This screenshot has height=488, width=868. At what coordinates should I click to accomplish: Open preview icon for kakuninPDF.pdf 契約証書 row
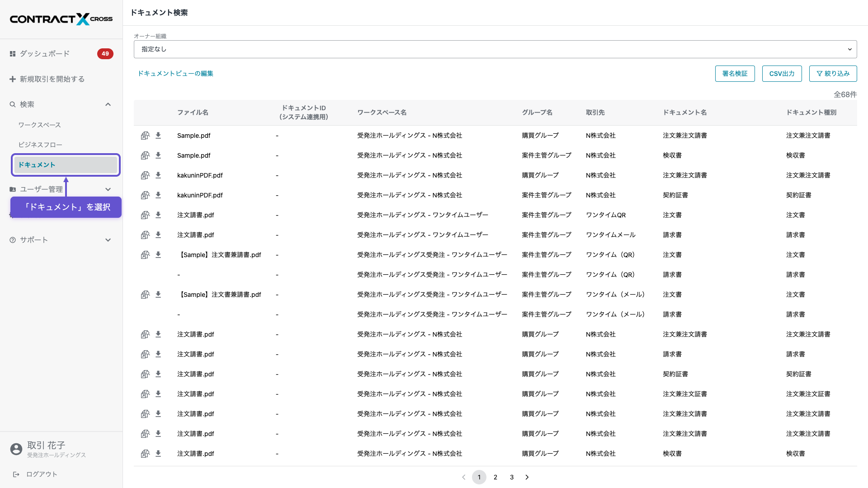145,195
